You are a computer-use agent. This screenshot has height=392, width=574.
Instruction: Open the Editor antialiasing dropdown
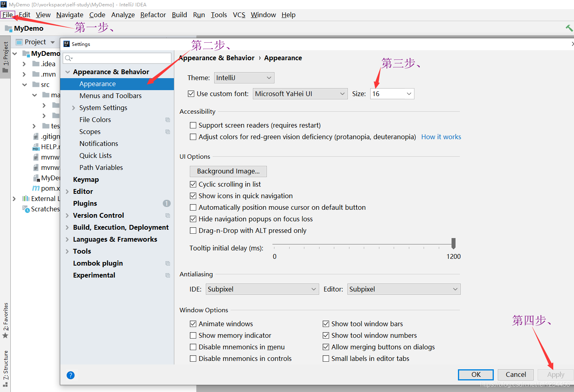[x=404, y=289]
